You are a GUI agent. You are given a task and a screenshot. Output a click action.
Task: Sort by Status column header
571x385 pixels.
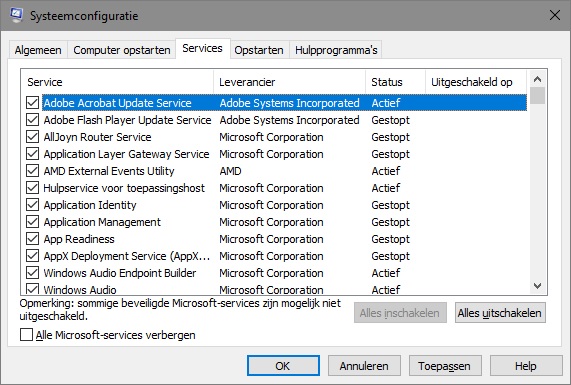point(395,82)
